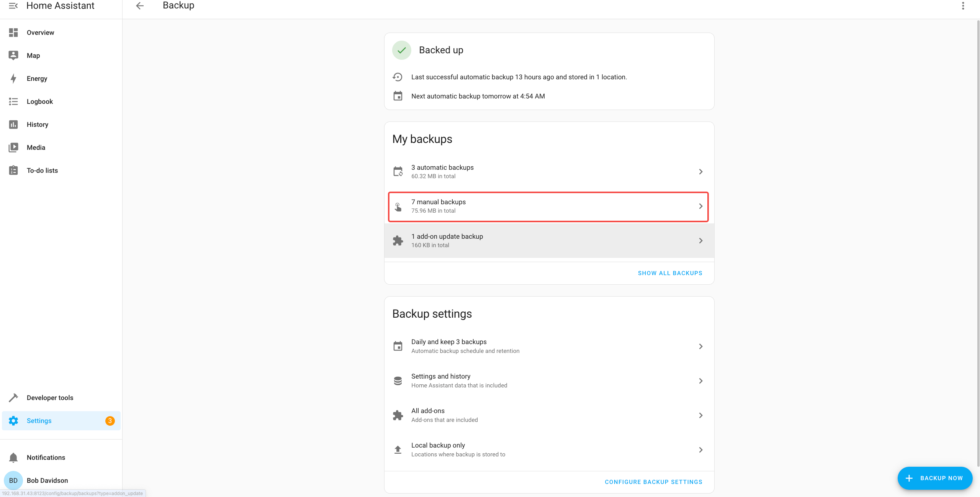
Task: Open the 3 automatic backups row
Action: point(549,172)
